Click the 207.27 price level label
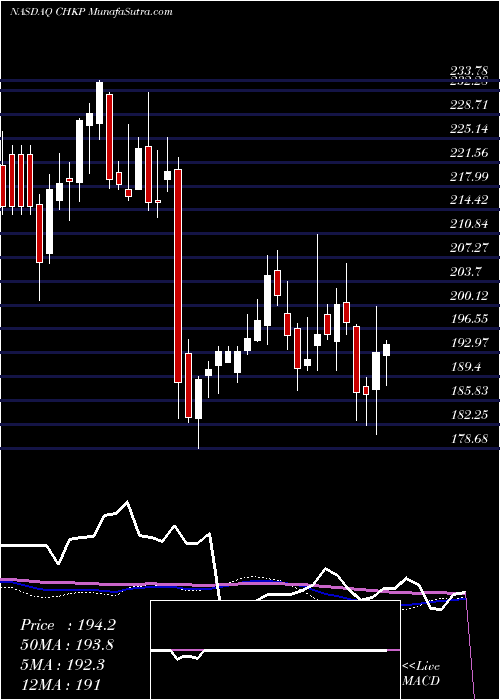This screenshot has height=700, width=500. coord(469,248)
